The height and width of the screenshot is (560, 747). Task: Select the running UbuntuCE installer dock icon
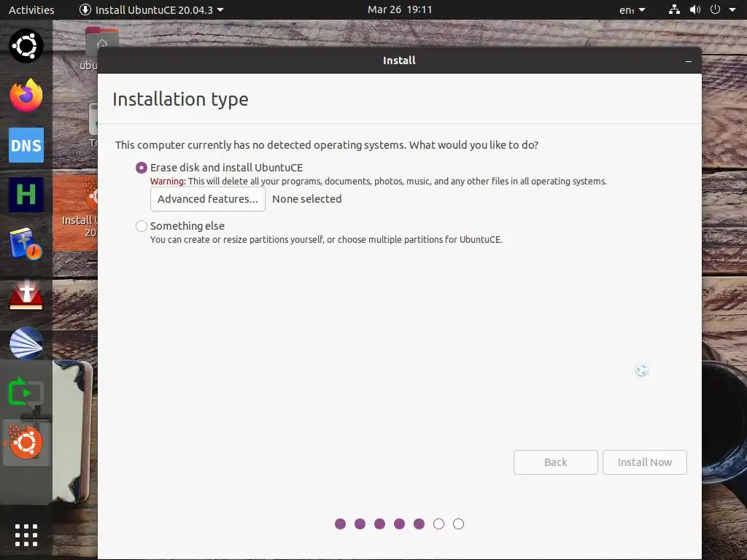pos(26,443)
